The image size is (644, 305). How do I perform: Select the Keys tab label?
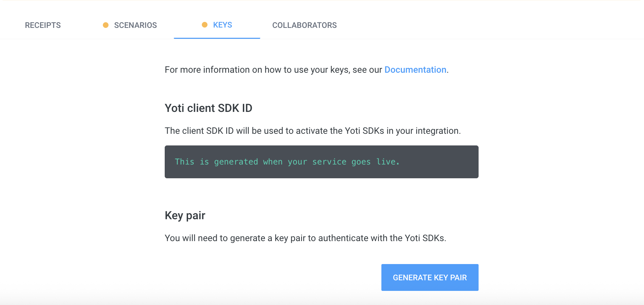[x=222, y=25]
